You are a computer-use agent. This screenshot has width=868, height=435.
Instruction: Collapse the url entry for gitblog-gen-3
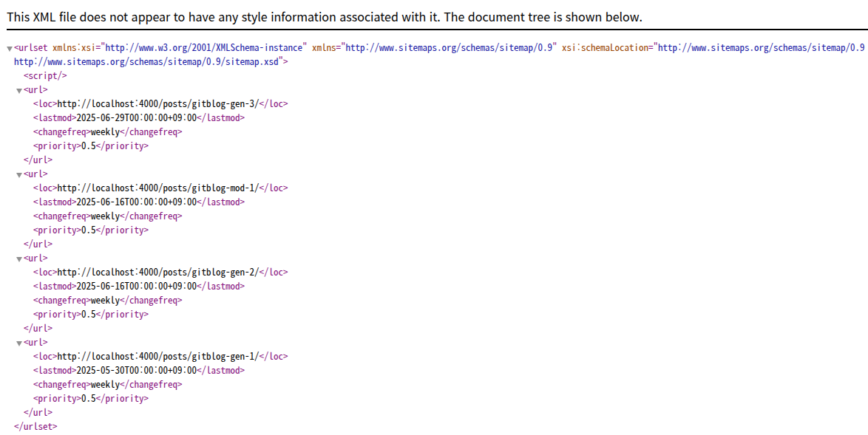tap(19, 91)
